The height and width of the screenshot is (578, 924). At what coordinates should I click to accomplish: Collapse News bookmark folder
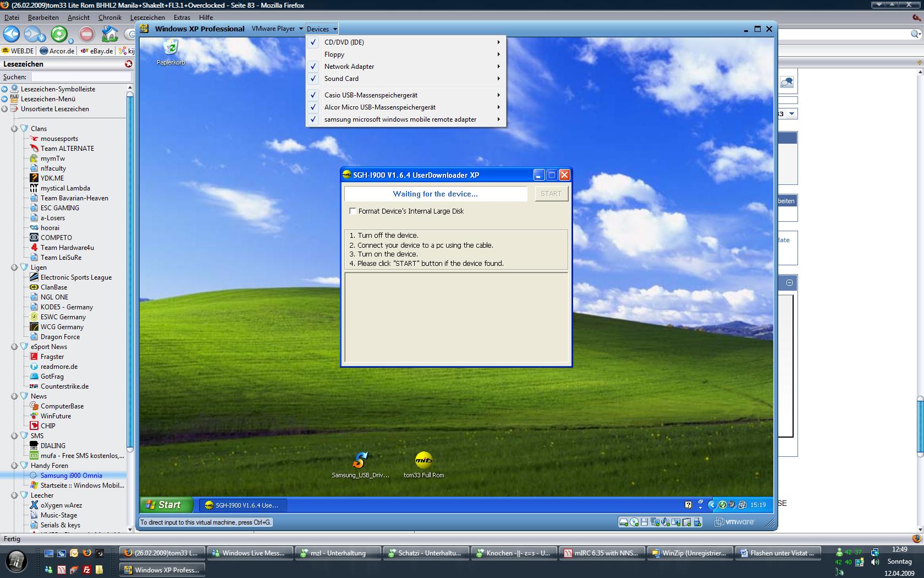pyautogui.click(x=14, y=396)
